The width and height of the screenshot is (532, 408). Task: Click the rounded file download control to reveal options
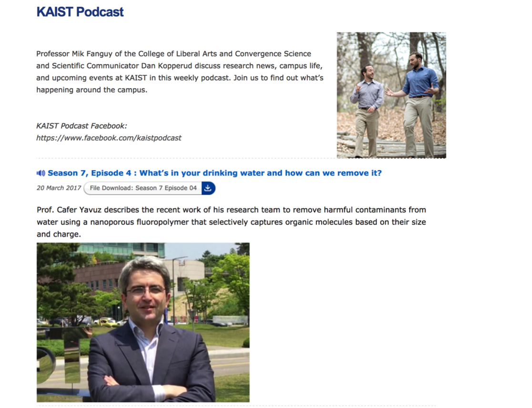pos(143,188)
